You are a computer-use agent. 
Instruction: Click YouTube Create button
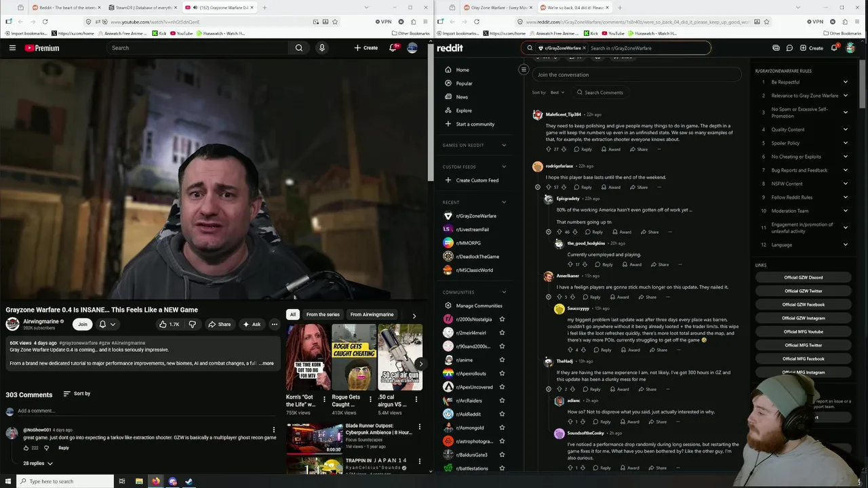coord(366,48)
